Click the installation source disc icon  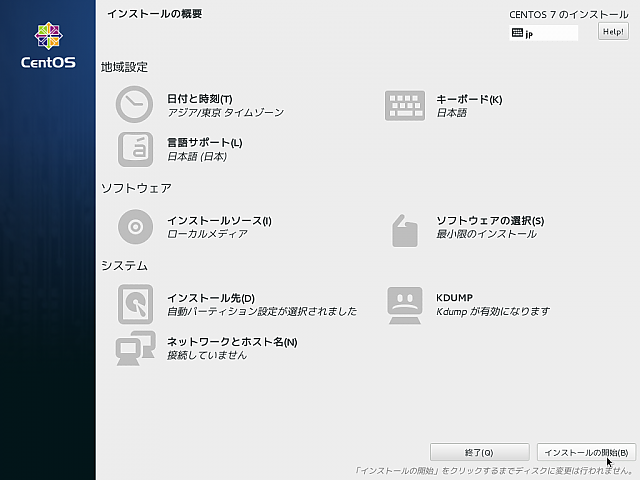(136, 227)
